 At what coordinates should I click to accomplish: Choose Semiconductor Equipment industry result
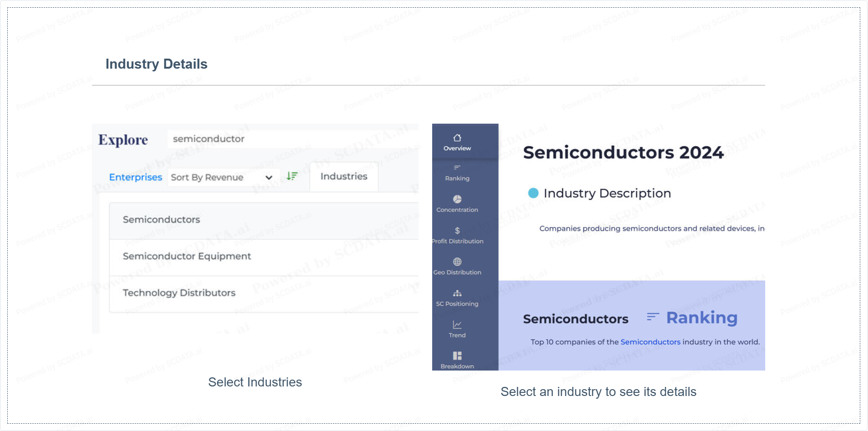point(187,256)
